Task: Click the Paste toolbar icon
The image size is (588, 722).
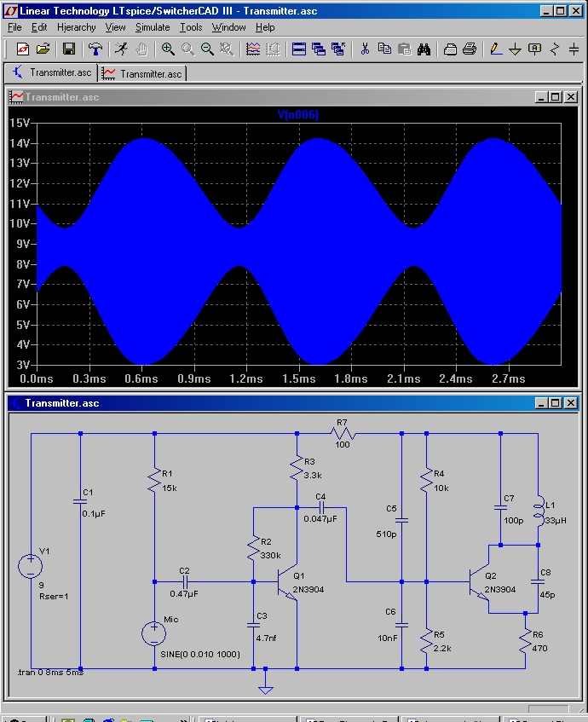Action: point(404,49)
